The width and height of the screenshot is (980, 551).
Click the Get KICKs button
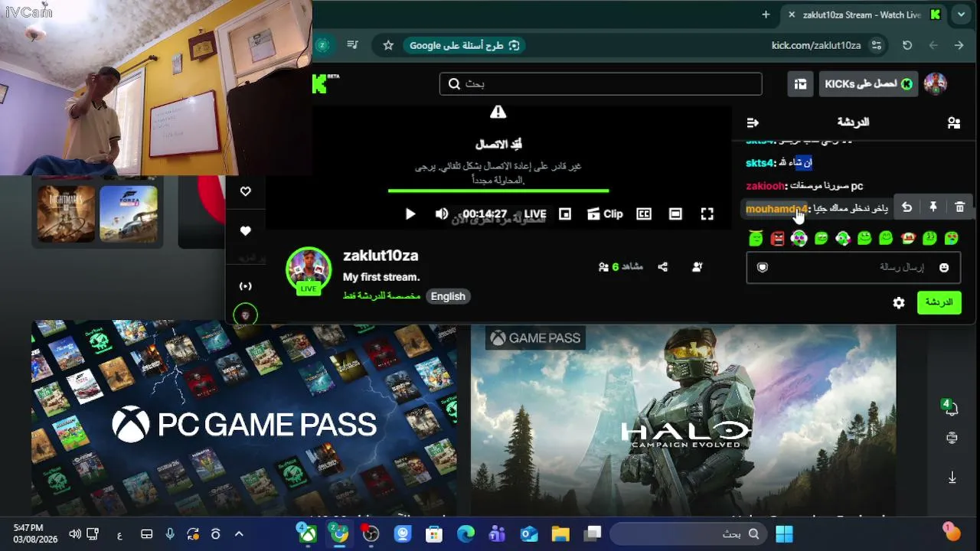pyautogui.click(x=868, y=84)
